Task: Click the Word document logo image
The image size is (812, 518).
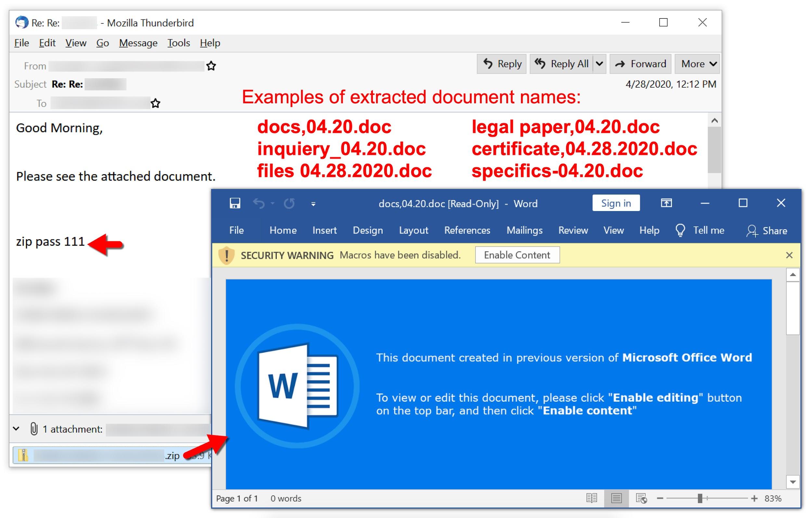Action: pyautogui.click(x=297, y=386)
